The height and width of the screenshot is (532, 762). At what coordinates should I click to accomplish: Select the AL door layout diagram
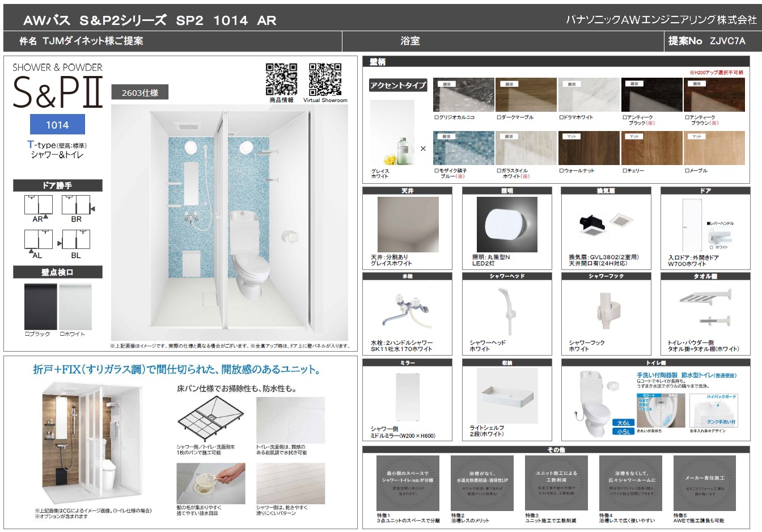pos(39,240)
